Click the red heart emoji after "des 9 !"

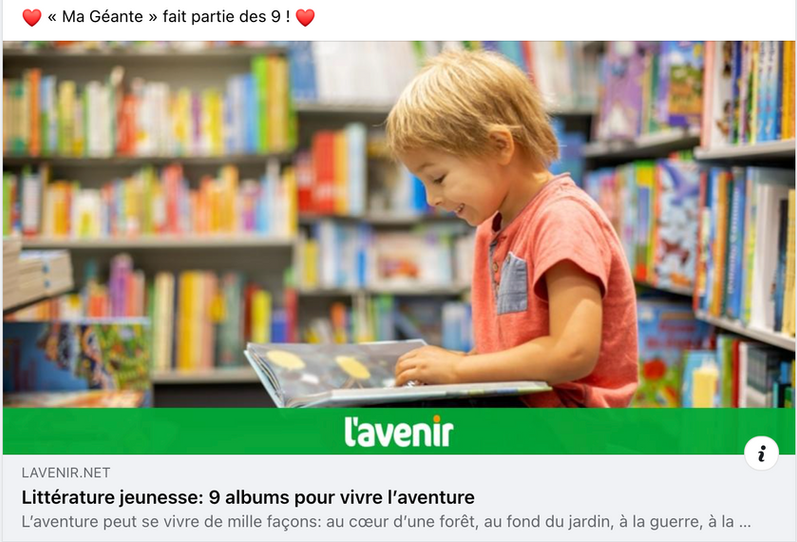pos(305,17)
